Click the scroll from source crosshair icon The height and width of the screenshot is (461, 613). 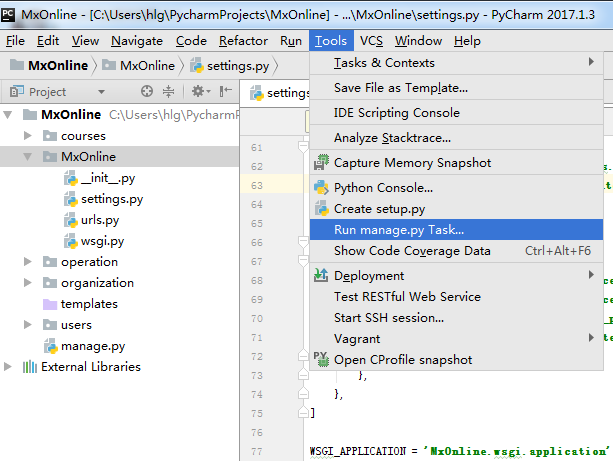(147, 91)
